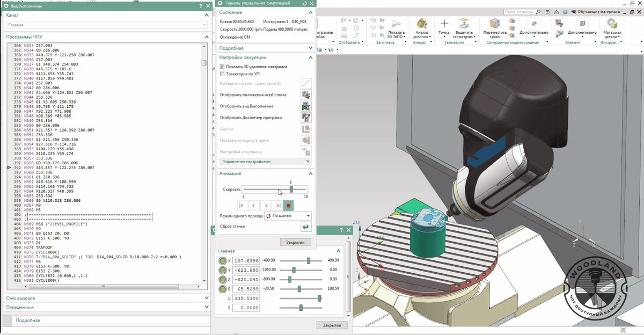The image size is (644, 335).
Task: Jump to the next operation in simulation
Action: 278,205
